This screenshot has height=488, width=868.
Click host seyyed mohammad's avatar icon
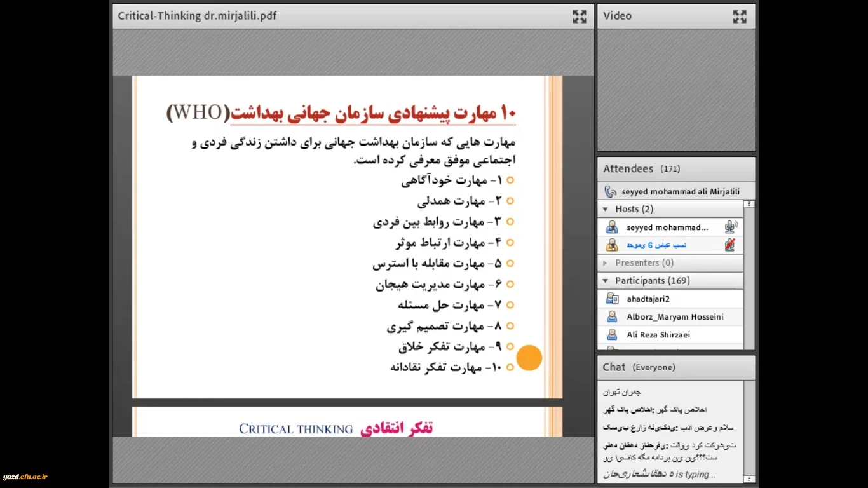[x=611, y=227]
